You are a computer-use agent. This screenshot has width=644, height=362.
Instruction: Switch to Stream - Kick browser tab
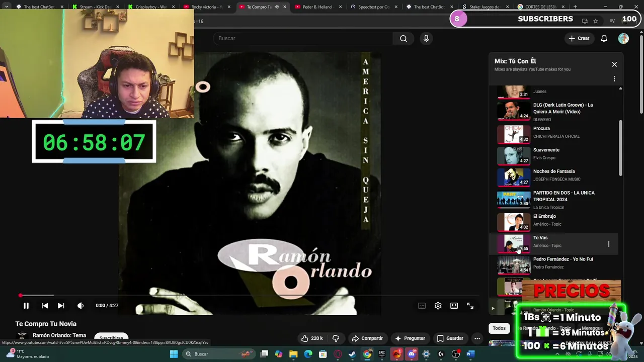coord(97,7)
